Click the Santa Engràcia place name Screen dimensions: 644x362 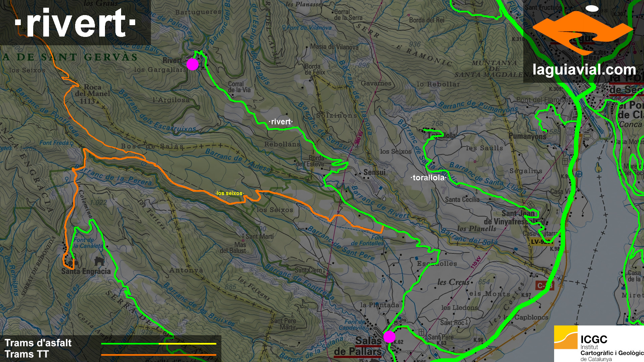coord(86,271)
